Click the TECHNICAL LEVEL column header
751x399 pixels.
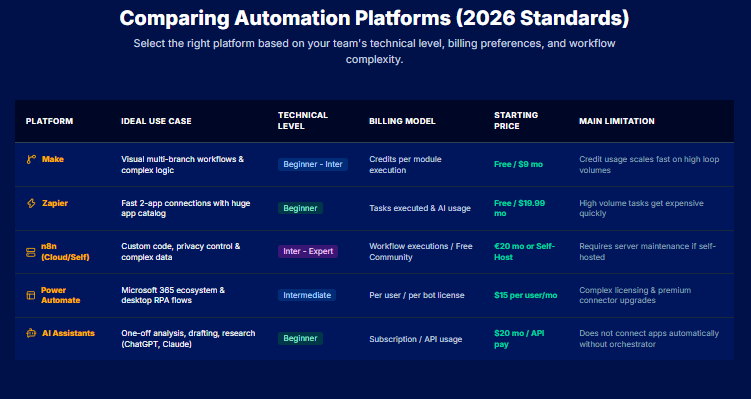click(x=303, y=121)
